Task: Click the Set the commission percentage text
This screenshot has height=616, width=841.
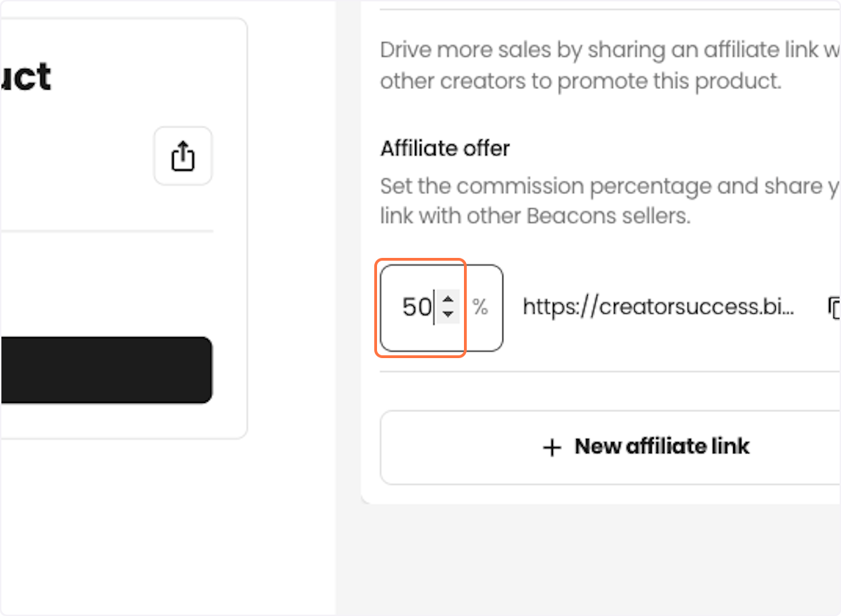Action: point(610,201)
